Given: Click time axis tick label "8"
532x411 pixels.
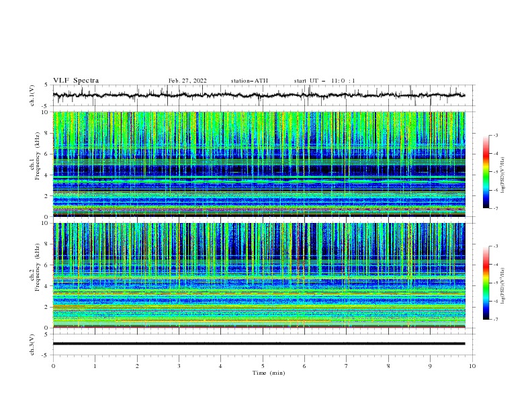Looking at the screenshot, I should (388, 366).
